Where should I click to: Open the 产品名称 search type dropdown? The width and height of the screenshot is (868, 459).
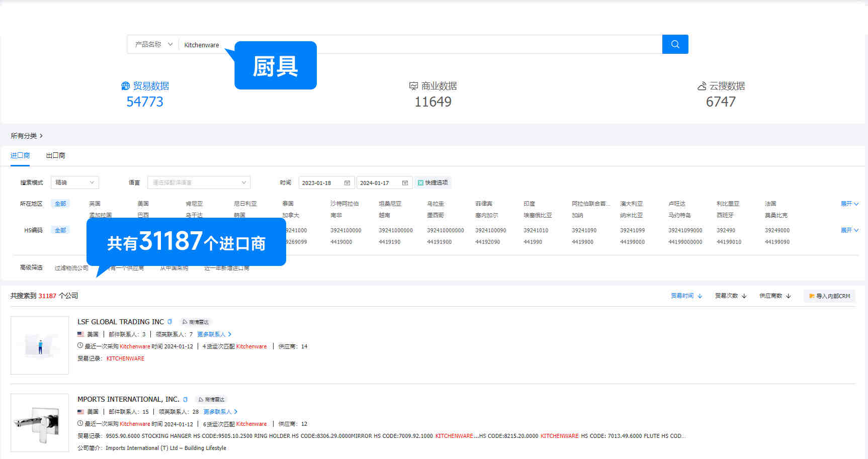tap(153, 44)
